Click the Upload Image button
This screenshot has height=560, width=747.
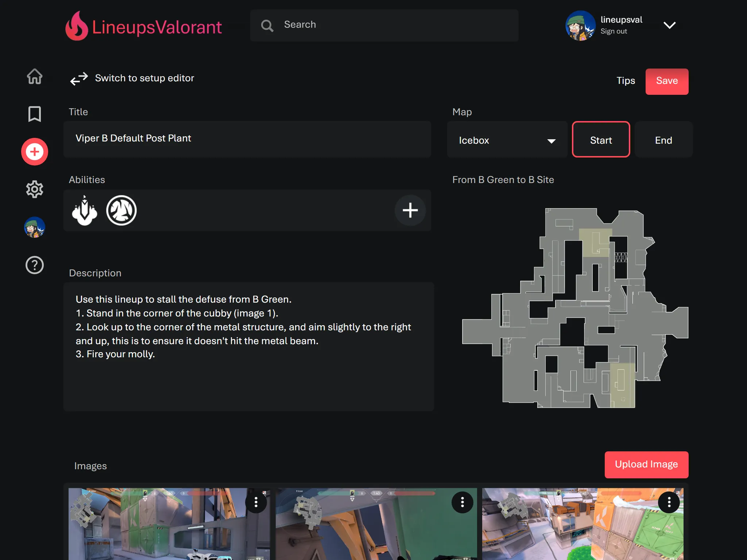pyautogui.click(x=646, y=464)
